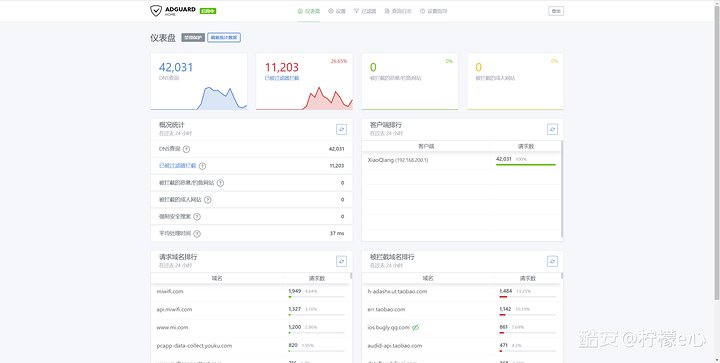Open the filters menu in navigation

coord(365,11)
